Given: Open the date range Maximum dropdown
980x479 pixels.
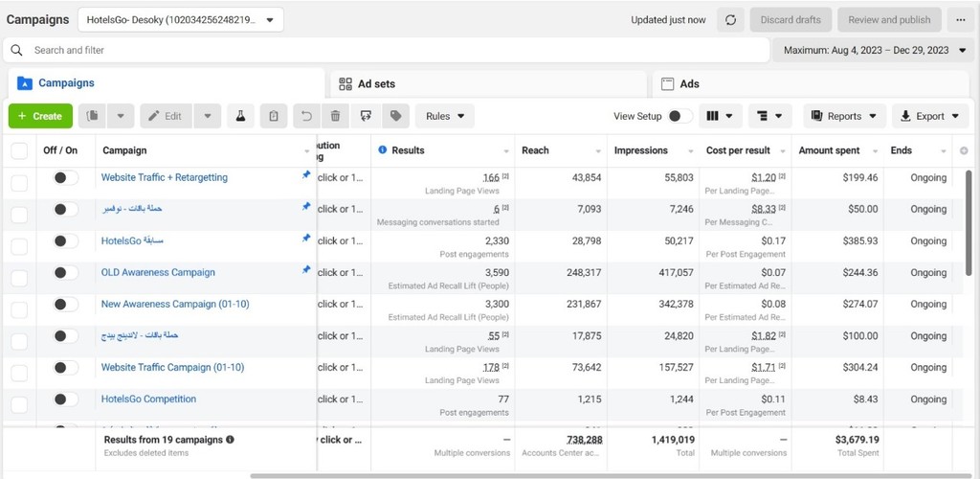Looking at the screenshot, I should pyautogui.click(x=874, y=50).
